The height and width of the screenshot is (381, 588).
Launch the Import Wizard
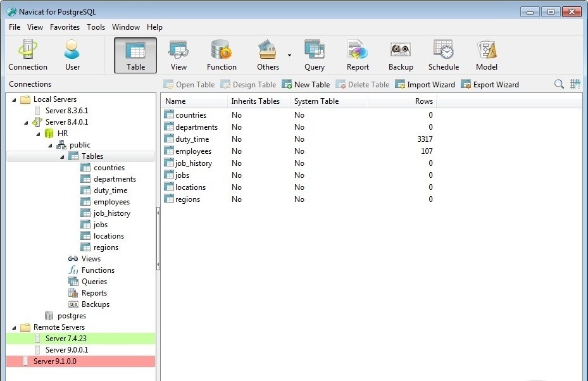point(425,84)
